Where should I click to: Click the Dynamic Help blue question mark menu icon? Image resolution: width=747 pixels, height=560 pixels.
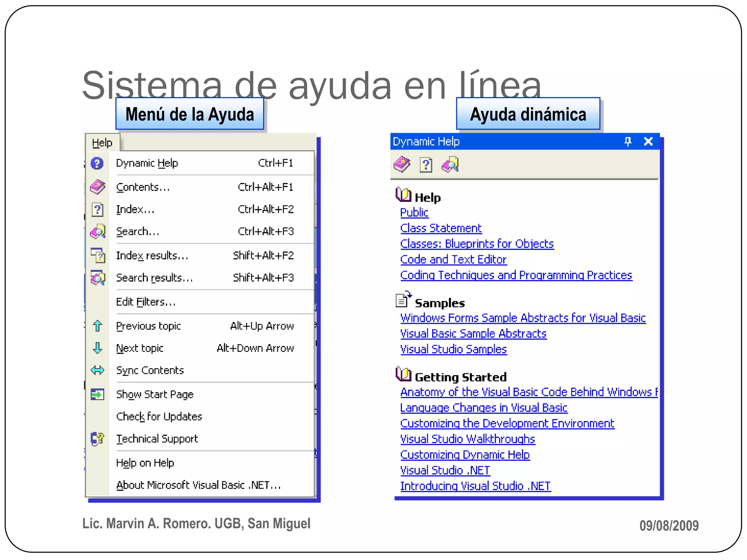click(x=97, y=163)
